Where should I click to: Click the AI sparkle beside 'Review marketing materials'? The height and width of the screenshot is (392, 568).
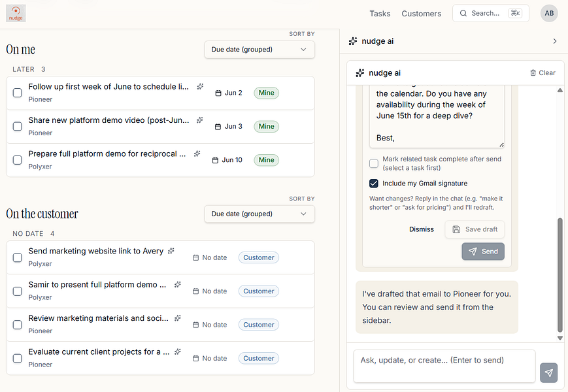click(177, 318)
